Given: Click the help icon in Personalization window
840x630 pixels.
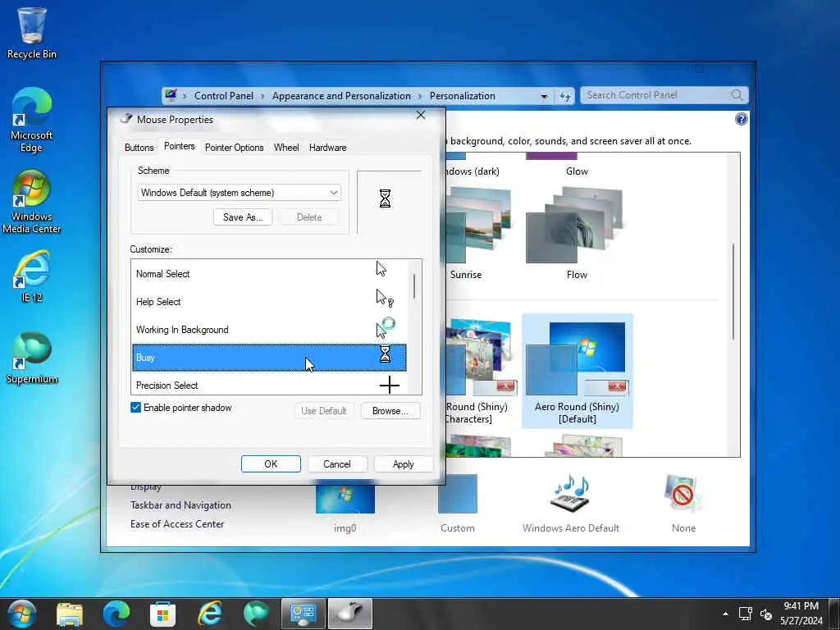Looking at the screenshot, I should (x=741, y=119).
